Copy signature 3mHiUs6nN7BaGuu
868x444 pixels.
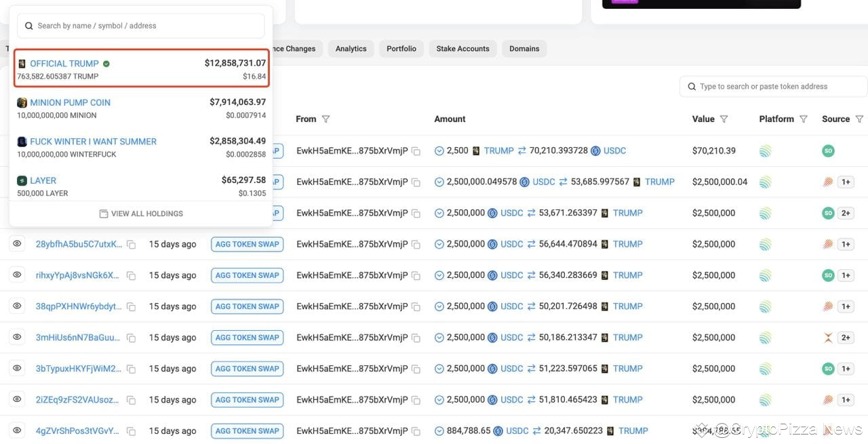[x=131, y=338]
